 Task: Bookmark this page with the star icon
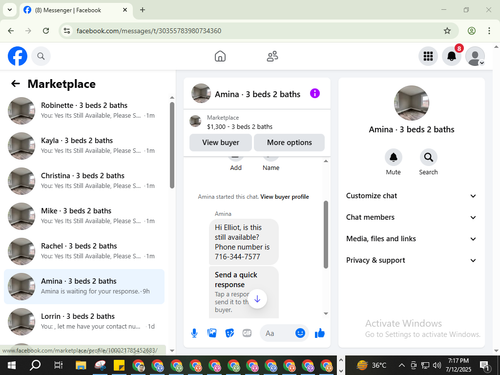coord(447,31)
